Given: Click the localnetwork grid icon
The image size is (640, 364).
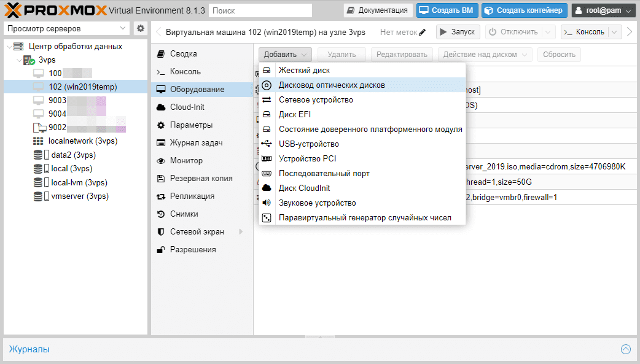Looking at the screenshot, I should click(x=38, y=141).
